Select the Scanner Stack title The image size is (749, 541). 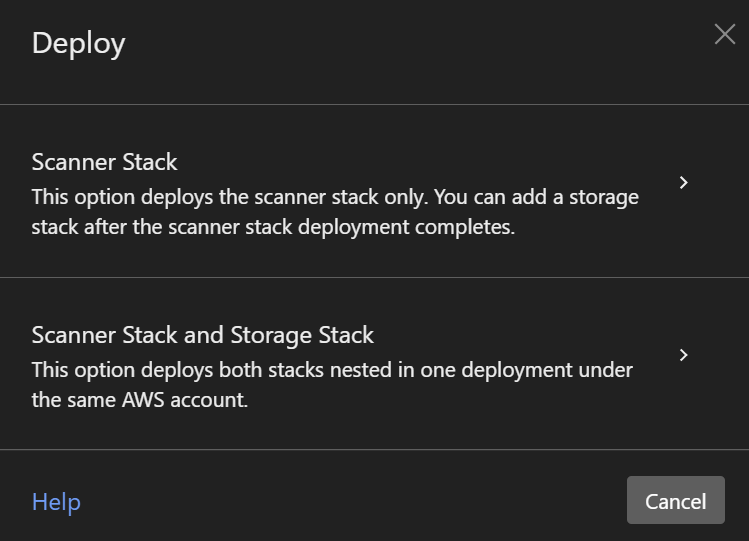click(105, 162)
